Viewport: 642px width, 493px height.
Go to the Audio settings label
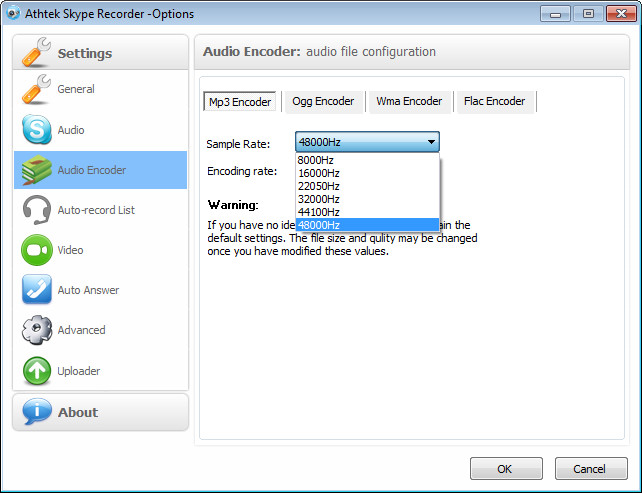tap(71, 130)
